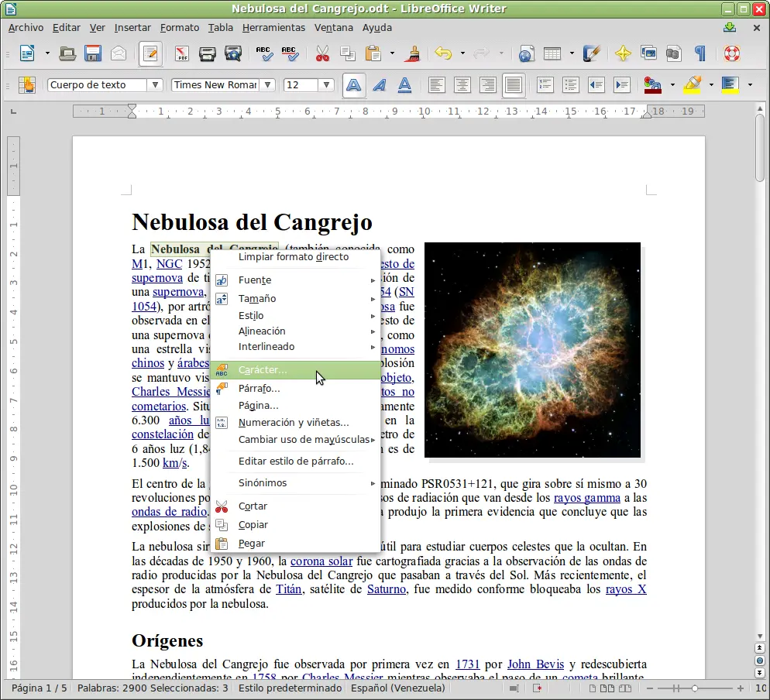This screenshot has height=700, width=770.
Task: Open the Herramientas menu
Action: (x=273, y=27)
